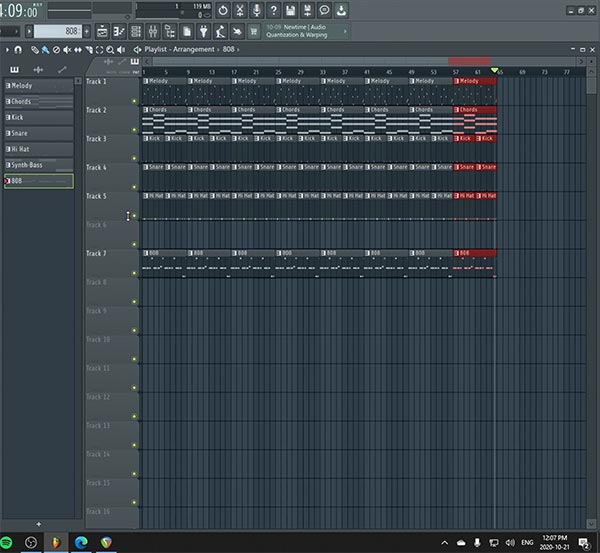The width and height of the screenshot is (600, 553).
Task: Toggle the Track 7 mute light
Action: (134, 273)
